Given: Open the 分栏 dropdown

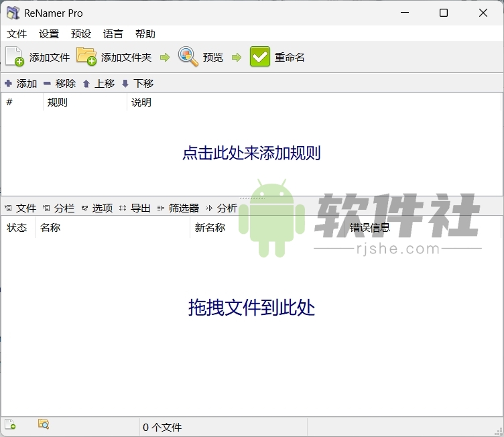Looking at the screenshot, I should [64, 208].
